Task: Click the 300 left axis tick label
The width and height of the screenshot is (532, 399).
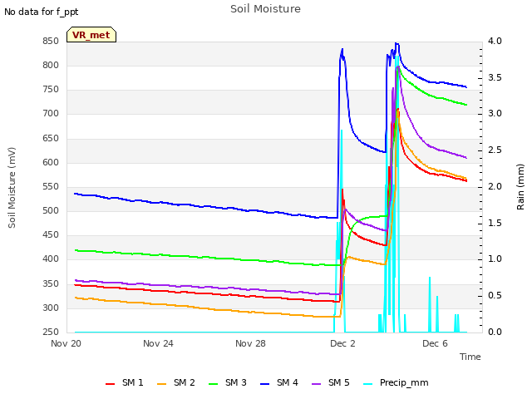Action: tap(51, 308)
